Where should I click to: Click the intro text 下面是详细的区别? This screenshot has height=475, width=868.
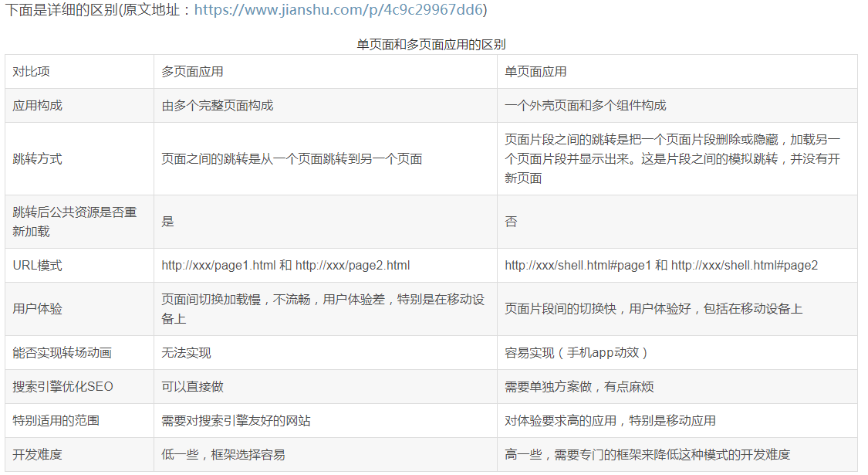click(x=61, y=9)
